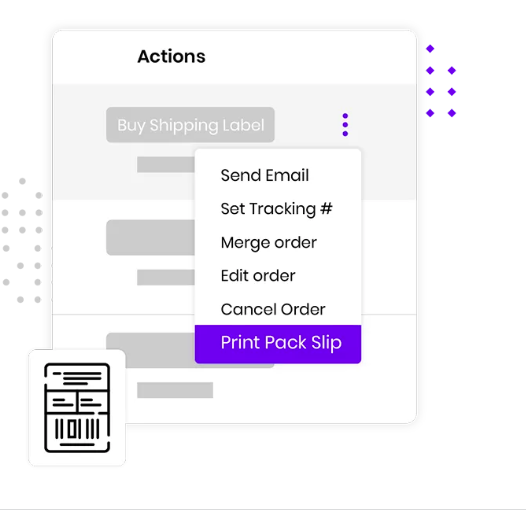Viewport: 526px width, 511px height.
Task: Choose Send Email from the dropdown
Action: tap(265, 175)
